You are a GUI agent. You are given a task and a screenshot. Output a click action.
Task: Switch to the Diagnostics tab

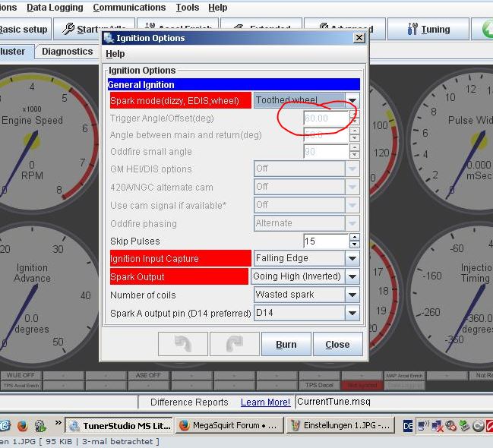click(x=67, y=52)
